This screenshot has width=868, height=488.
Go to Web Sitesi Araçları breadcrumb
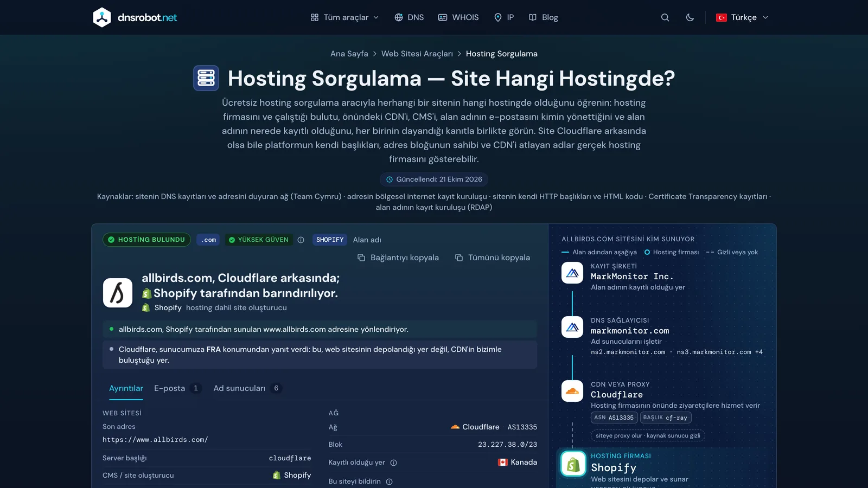tap(417, 54)
